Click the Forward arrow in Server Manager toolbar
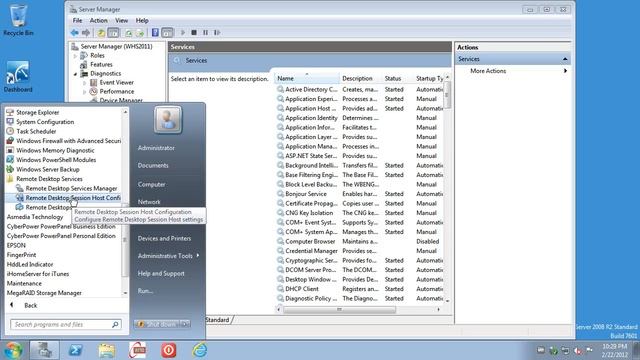 86,33
